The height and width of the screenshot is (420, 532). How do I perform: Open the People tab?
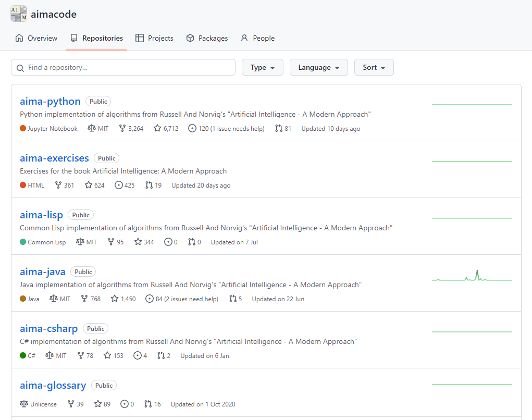(x=257, y=38)
